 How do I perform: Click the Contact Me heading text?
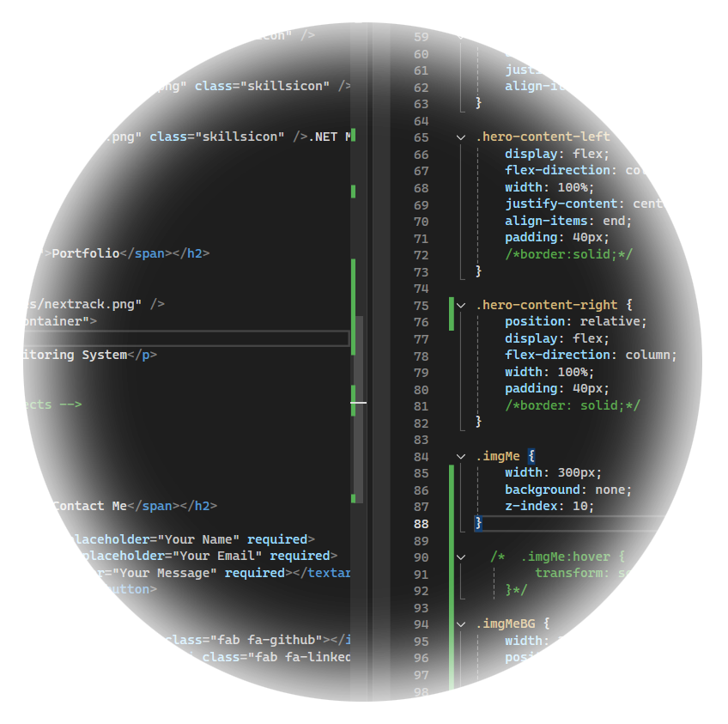click(89, 506)
